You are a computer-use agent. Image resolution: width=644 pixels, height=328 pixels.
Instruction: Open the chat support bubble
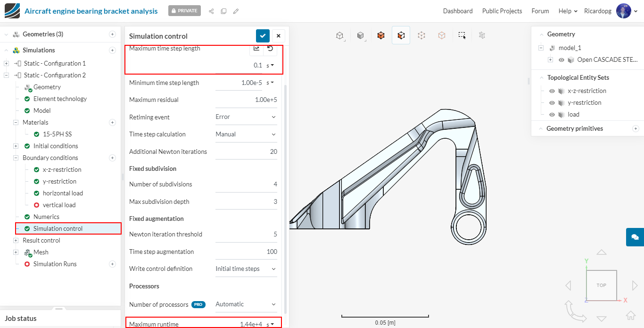click(635, 237)
